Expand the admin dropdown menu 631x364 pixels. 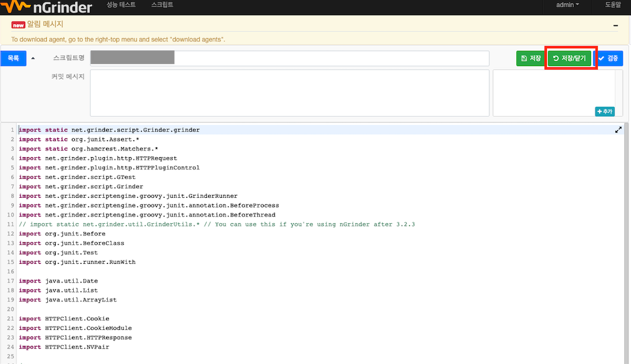(x=567, y=5)
